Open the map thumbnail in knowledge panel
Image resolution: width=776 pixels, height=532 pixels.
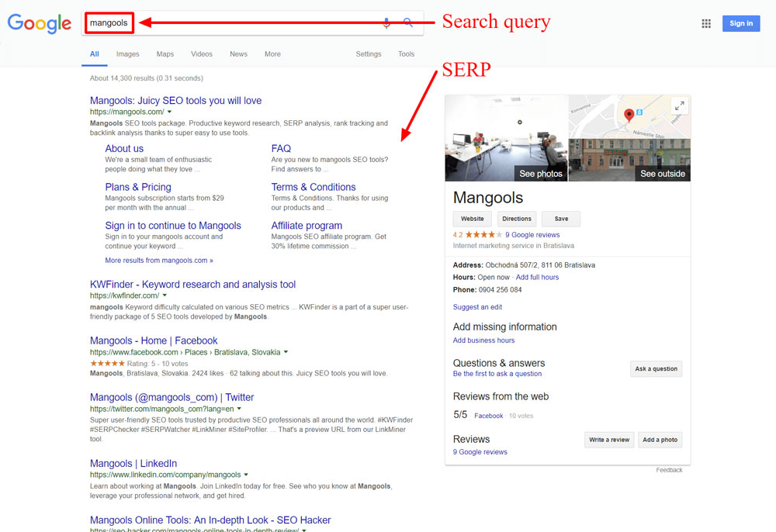click(x=629, y=116)
